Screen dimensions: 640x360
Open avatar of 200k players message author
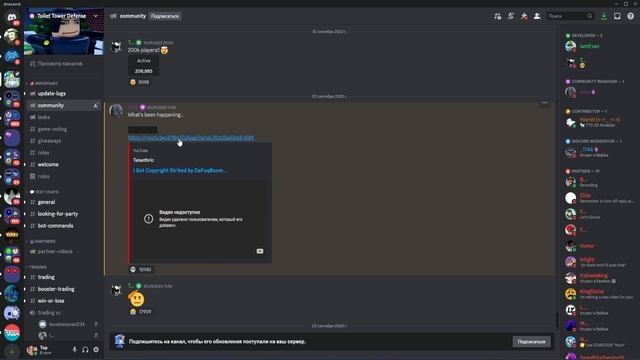116,47
